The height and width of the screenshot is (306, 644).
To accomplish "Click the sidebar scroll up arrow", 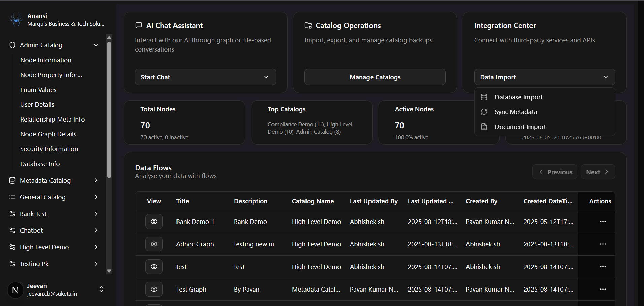I will pos(109,37).
